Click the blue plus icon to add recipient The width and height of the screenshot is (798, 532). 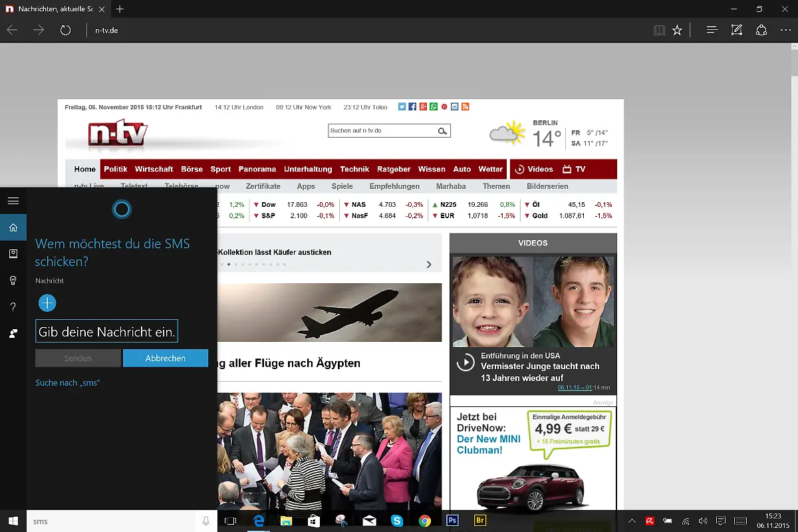(x=47, y=303)
